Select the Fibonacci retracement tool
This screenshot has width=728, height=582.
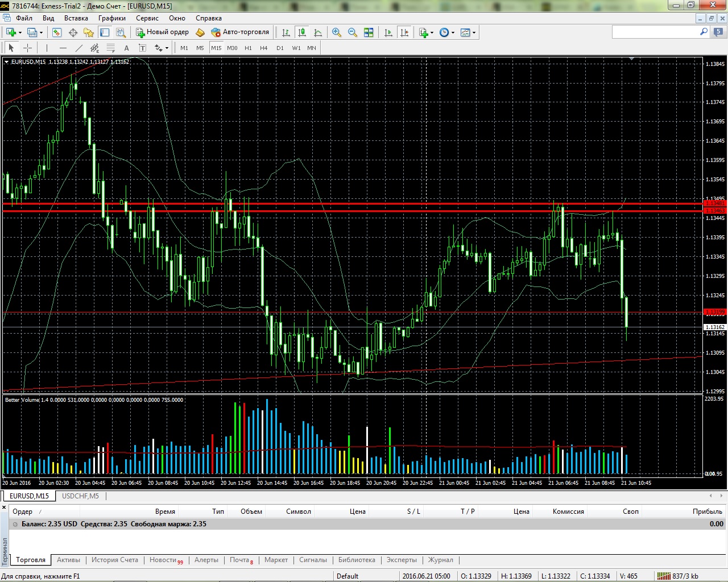pyautogui.click(x=110, y=48)
